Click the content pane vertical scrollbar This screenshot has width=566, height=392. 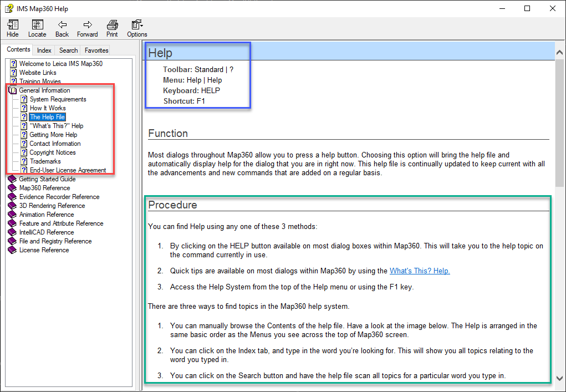pos(559,222)
